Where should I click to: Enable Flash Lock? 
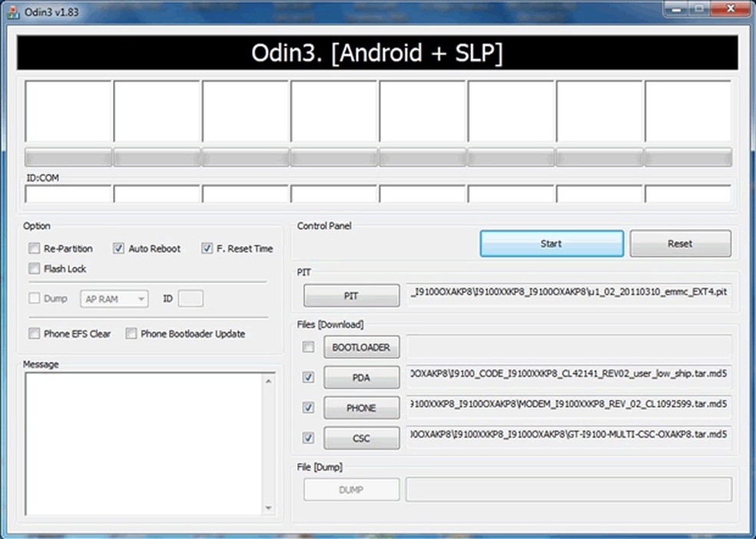tap(34, 268)
